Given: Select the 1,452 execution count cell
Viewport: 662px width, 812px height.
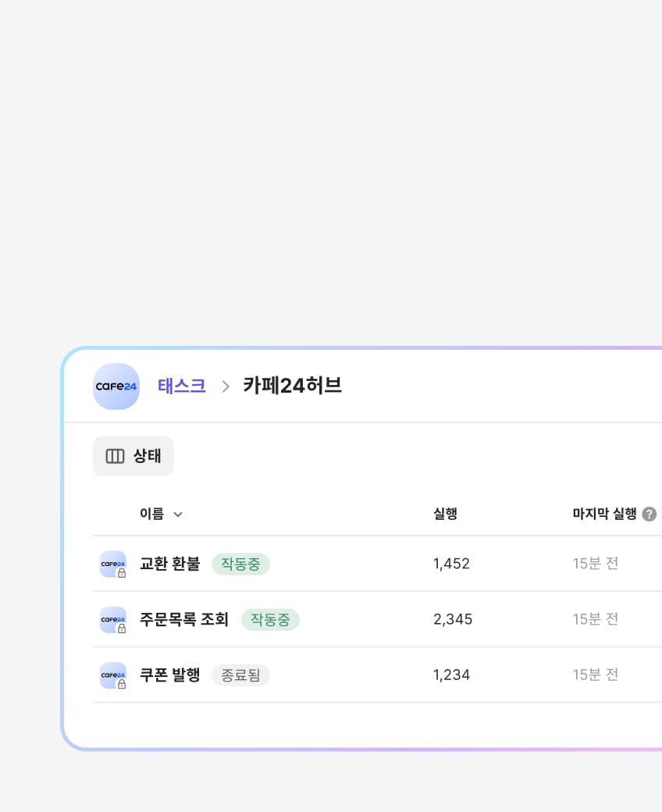Looking at the screenshot, I should pyautogui.click(x=451, y=564).
